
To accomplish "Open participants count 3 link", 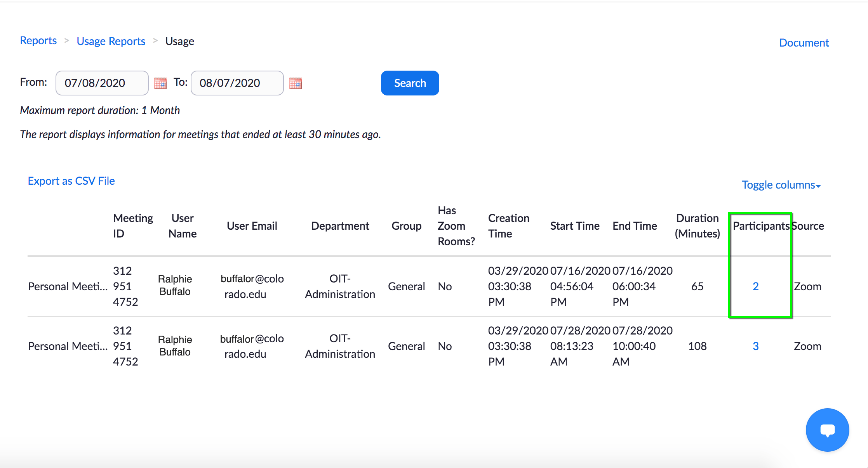I will point(755,346).
